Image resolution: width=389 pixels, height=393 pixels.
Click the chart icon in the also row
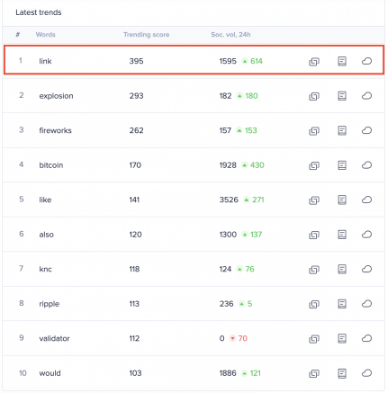(x=314, y=235)
